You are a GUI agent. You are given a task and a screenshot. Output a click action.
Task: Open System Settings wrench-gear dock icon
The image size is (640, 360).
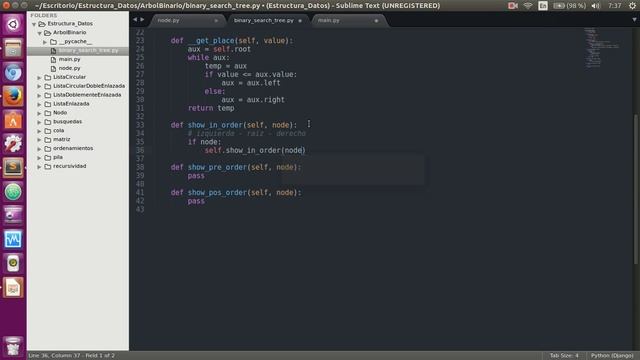(13, 144)
